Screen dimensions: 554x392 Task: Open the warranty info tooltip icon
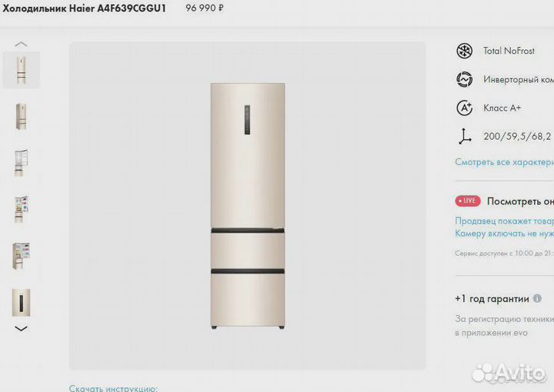(x=537, y=298)
